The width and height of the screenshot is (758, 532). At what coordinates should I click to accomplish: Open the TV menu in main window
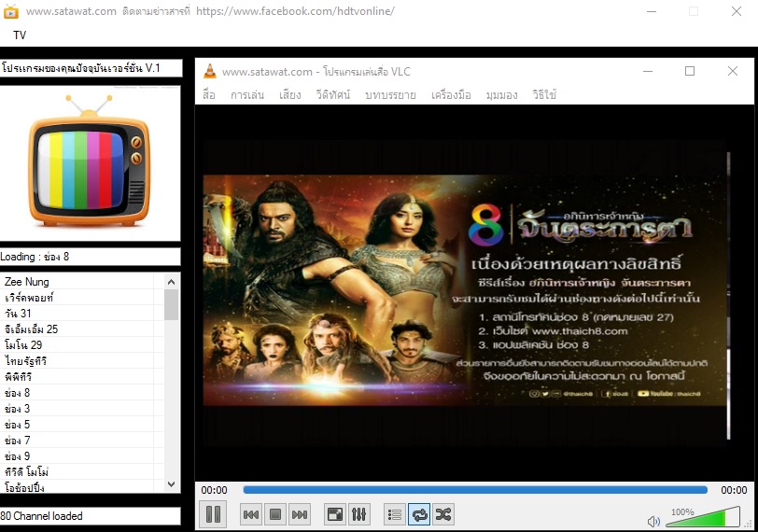coord(20,35)
